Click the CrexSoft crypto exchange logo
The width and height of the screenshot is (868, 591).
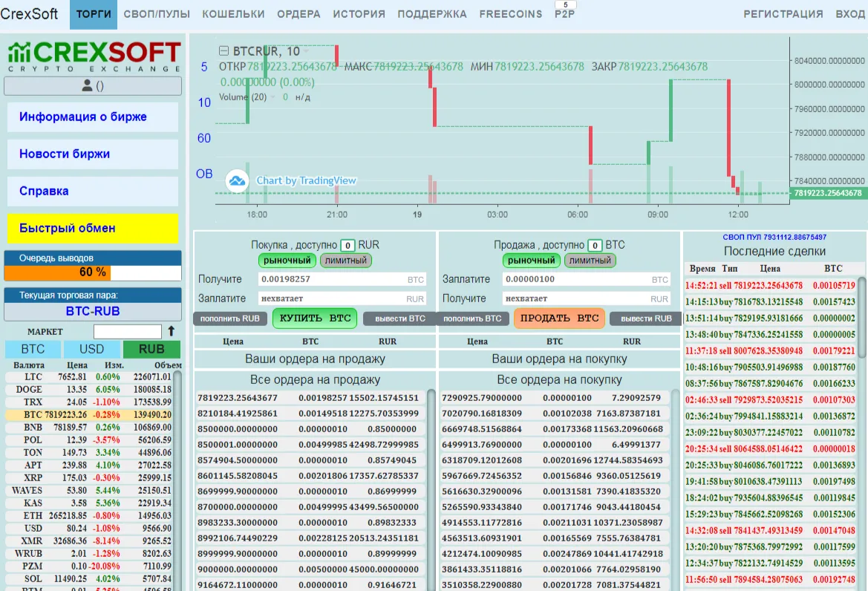94,56
